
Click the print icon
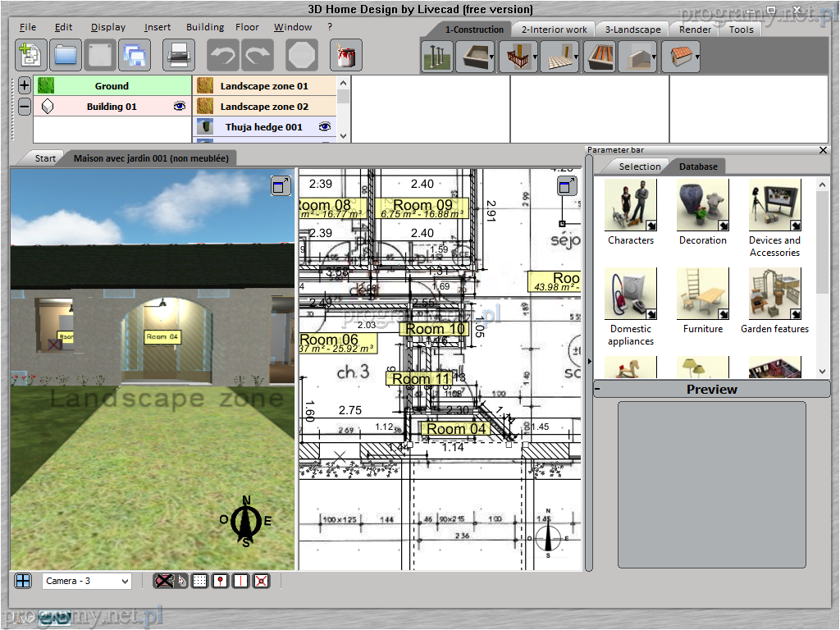point(178,55)
